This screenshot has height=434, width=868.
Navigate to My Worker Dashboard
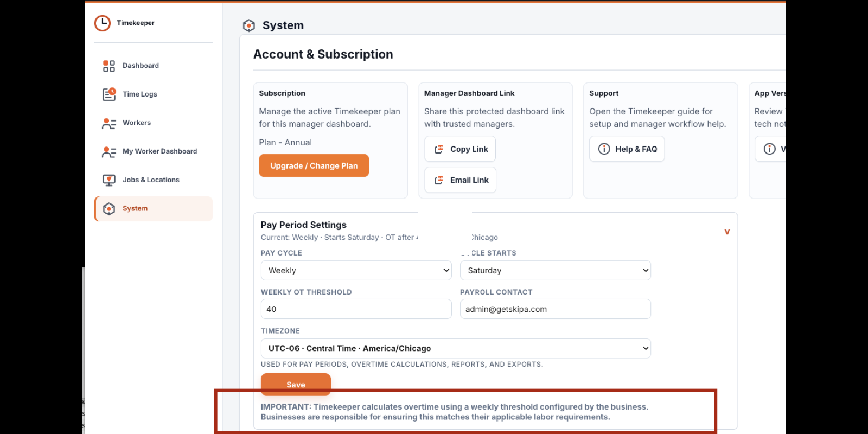(x=154, y=151)
